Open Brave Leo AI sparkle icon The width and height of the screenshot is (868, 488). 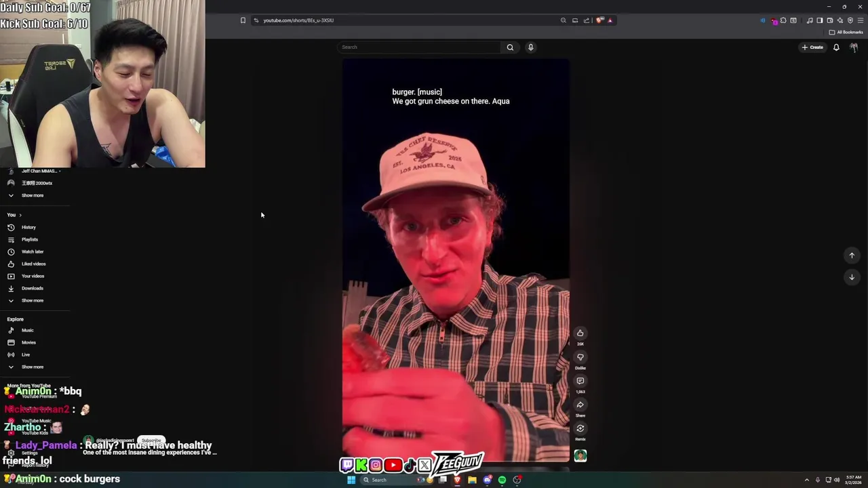(840, 20)
